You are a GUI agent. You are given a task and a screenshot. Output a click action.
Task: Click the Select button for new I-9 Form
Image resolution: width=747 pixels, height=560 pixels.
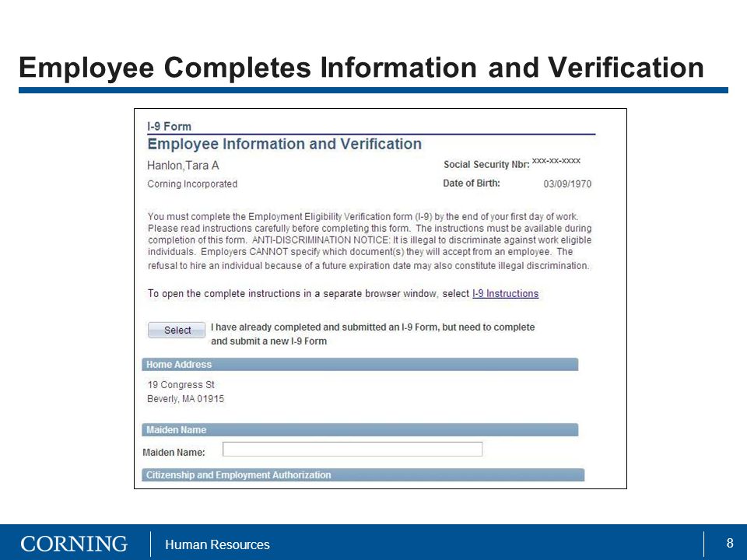[177, 330]
